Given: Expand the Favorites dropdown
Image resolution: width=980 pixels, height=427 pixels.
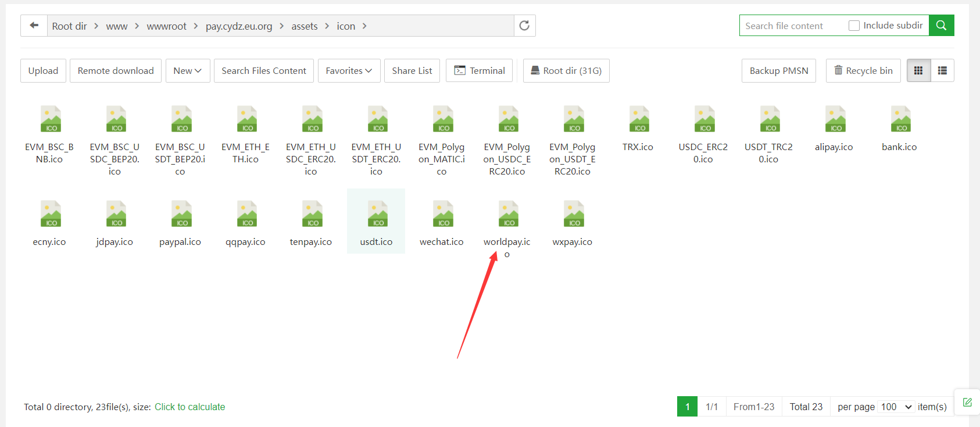Looking at the screenshot, I should tap(349, 70).
